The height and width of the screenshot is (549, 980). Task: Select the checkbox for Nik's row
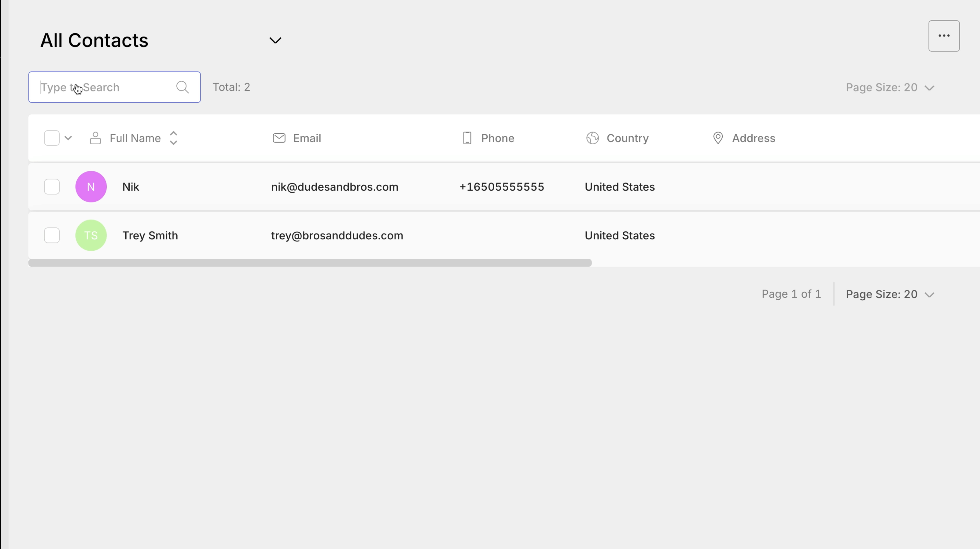(52, 187)
